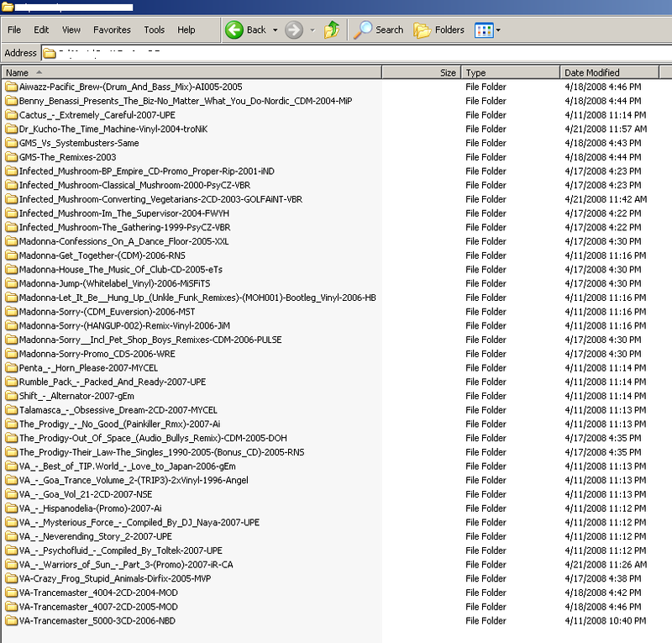Viewport: 672px width, 643px height.
Task: Click inside the Address path field
Action: click(357, 53)
